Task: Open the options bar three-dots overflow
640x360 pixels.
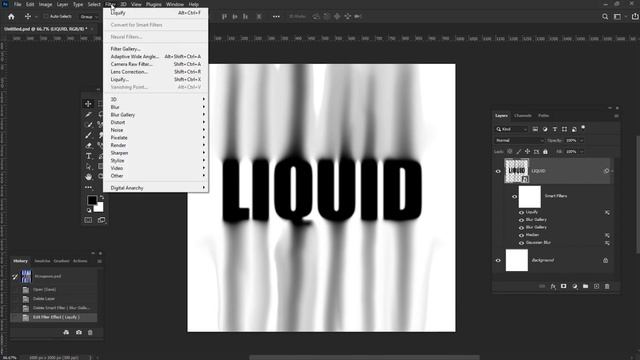Action: click(276, 17)
